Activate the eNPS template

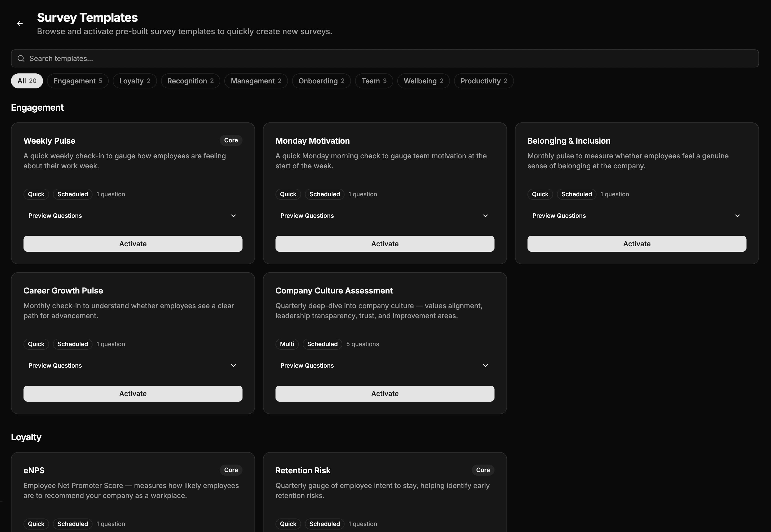[x=133, y=530]
